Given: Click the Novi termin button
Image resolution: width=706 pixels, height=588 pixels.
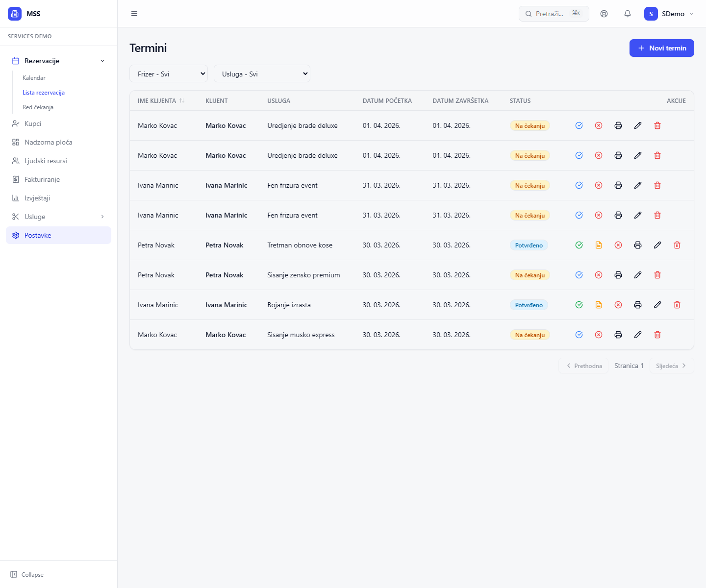Looking at the screenshot, I should 661,48.
